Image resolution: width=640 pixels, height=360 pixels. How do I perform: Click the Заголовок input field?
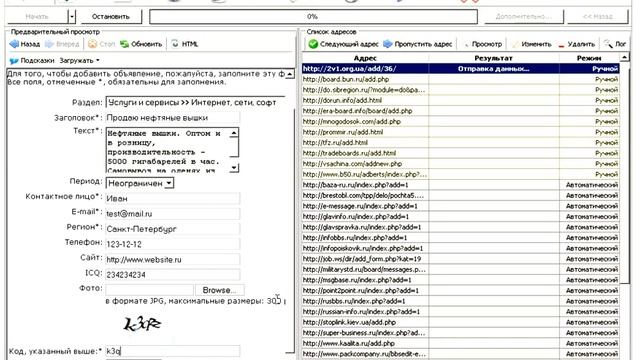coord(173,118)
